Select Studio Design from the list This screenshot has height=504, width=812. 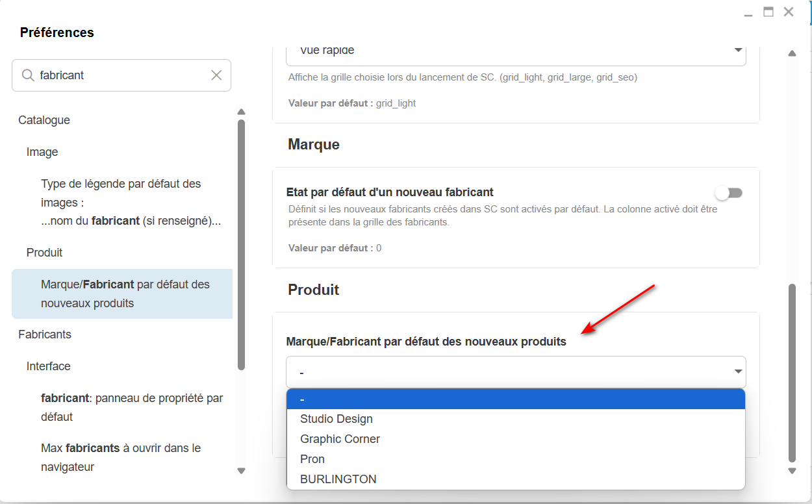click(x=336, y=419)
